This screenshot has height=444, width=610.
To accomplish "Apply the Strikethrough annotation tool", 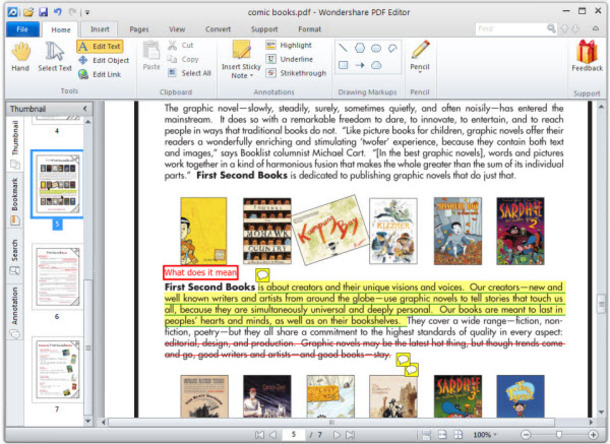I will pos(296,73).
